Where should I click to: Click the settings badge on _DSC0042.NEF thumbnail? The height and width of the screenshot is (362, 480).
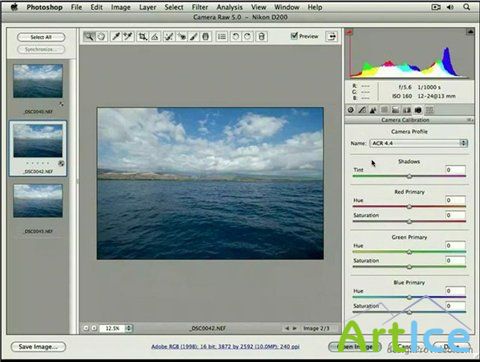tap(61, 163)
